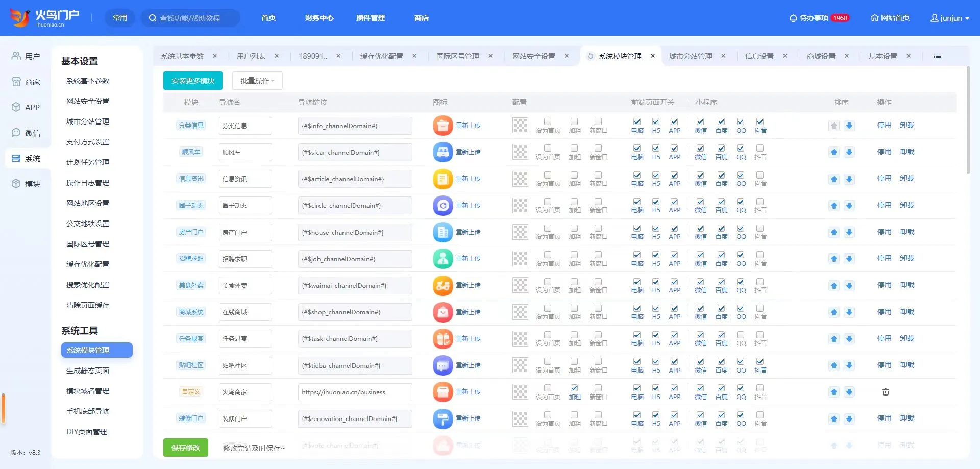This screenshot has width=980, height=469.
Task: Toggle APP checkbox for 房产门户
Action: (x=674, y=228)
